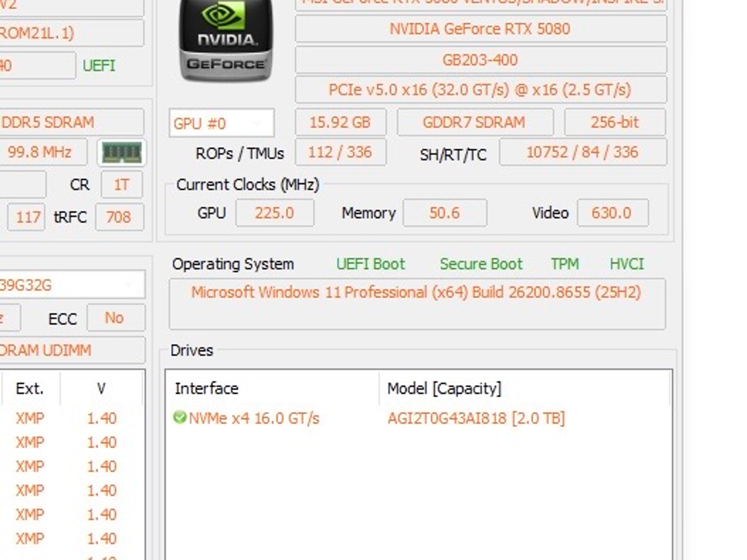Click the Interface column header in Drives
Screen dimensions: 747x560
pyautogui.click(x=272, y=389)
